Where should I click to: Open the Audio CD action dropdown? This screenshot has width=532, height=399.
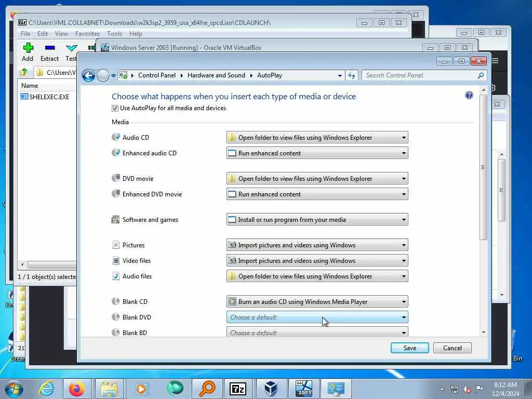(317, 137)
